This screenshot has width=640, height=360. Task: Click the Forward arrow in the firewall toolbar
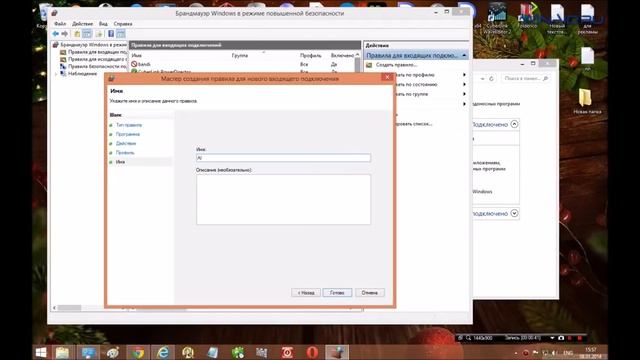64,34
